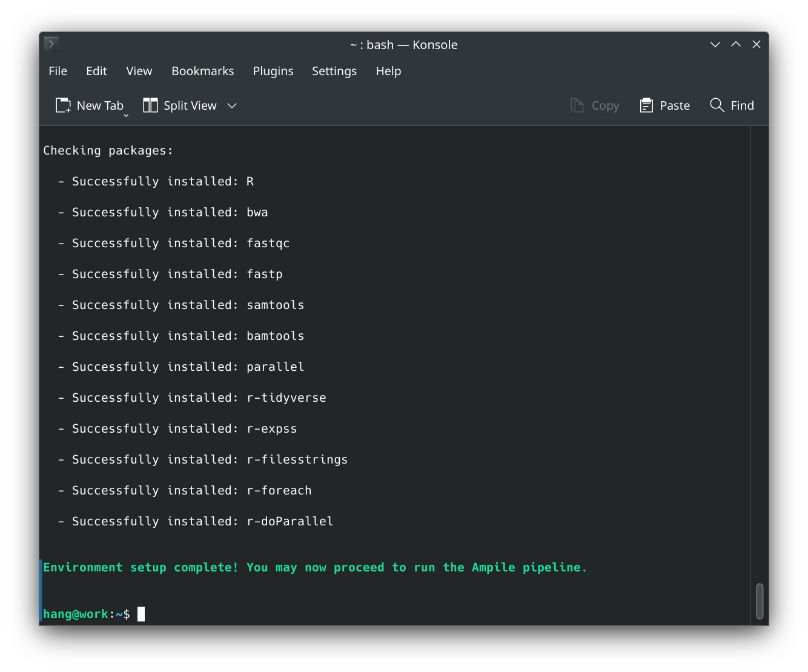Image resolution: width=808 pixels, height=672 pixels.
Task: Click the '~ : bash — Konsole' window title
Action: [x=404, y=45]
